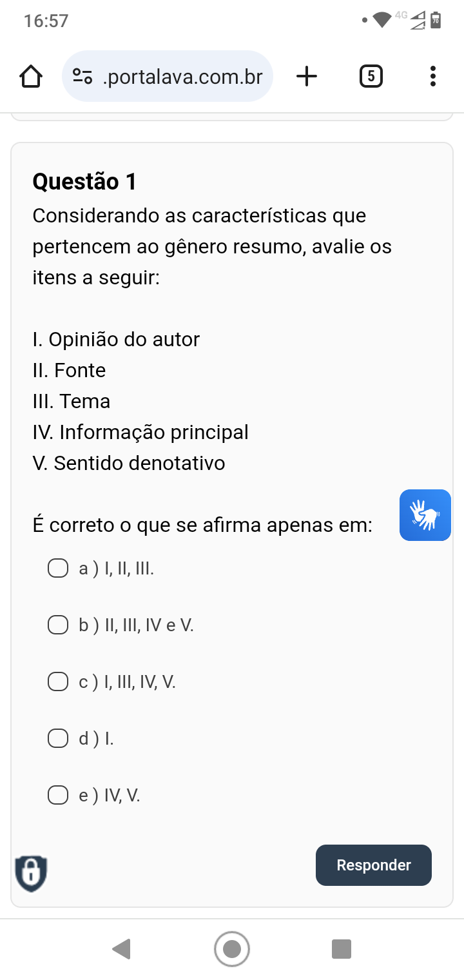The height and width of the screenshot is (980, 464).
Task: Open the sign language accessibility widget
Action: coord(425,515)
